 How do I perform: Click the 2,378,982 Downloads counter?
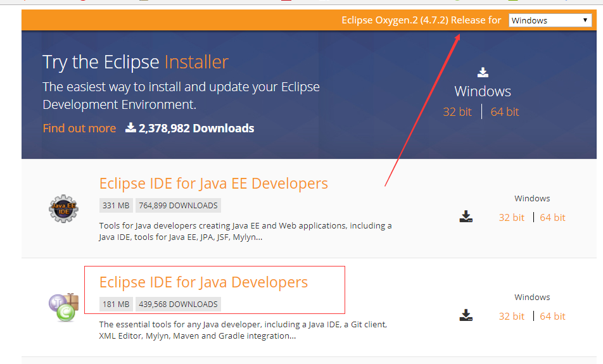pyautogui.click(x=196, y=128)
